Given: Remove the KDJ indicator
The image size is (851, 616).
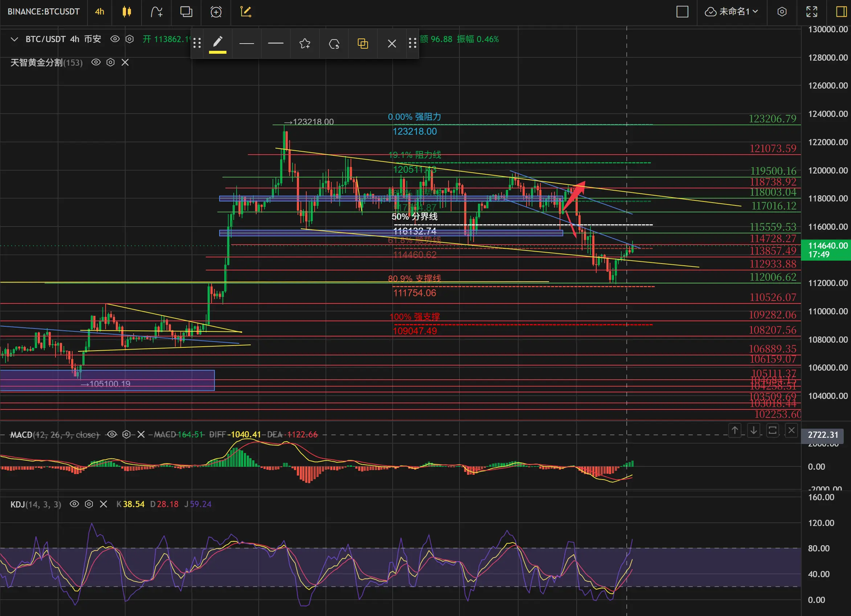Looking at the screenshot, I should pyautogui.click(x=103, y=504).
